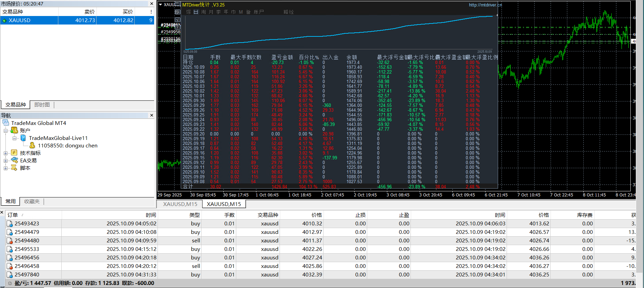Screen dimensions: 644x288
Task: Click the order icon of order 25495533
Action: 10,249
